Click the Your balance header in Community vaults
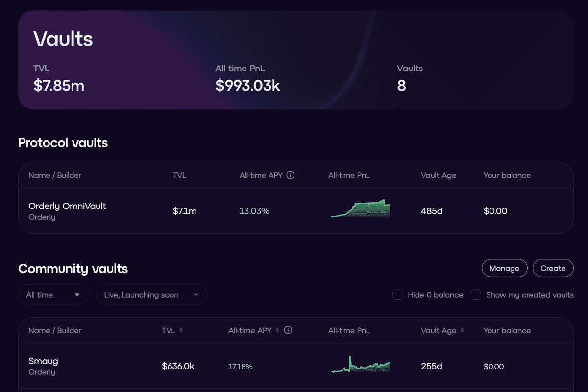The height and width of the screenshot is (392, 588). 507,330
